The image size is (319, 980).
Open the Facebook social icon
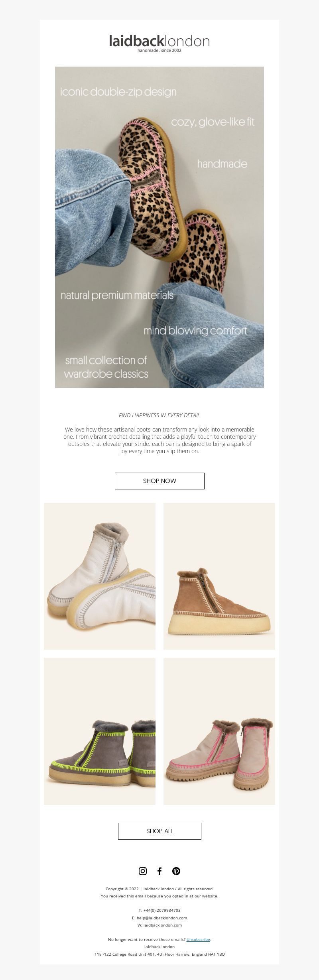[159, 871]
